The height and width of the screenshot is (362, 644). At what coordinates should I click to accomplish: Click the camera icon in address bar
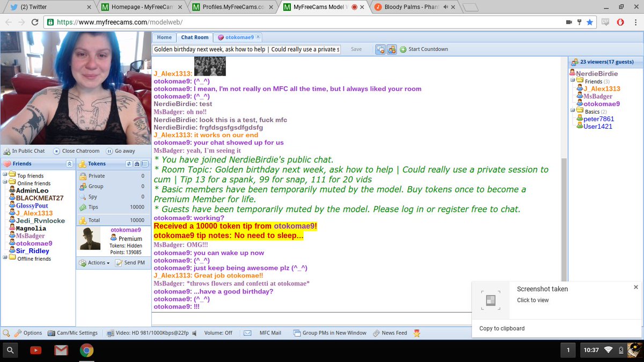click(x=568, y=23)
